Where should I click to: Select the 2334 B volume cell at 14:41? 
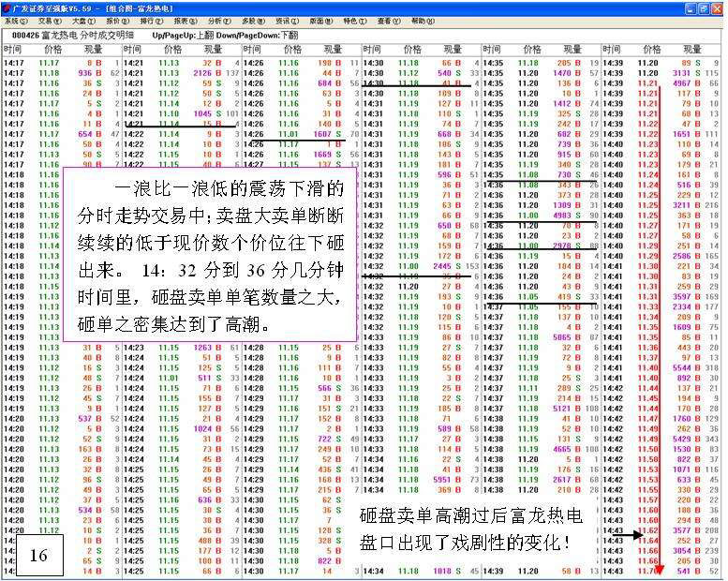pyautogui.click(x=687, y=306)
